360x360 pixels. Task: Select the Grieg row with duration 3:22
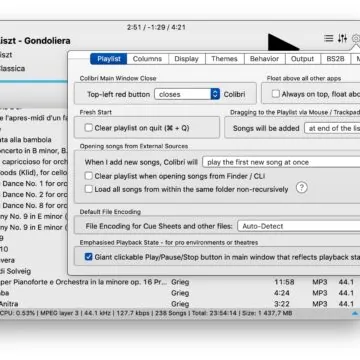[x=180, y=304]
